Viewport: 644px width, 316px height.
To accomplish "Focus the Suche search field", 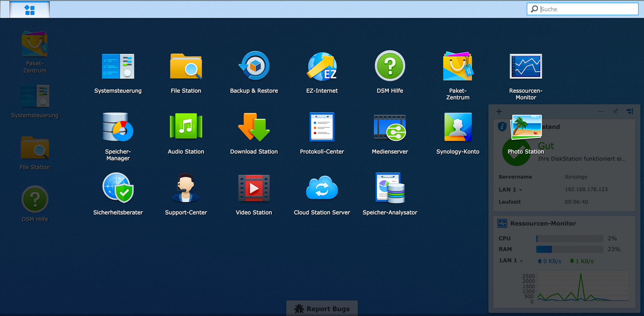I will pos(583,9).
